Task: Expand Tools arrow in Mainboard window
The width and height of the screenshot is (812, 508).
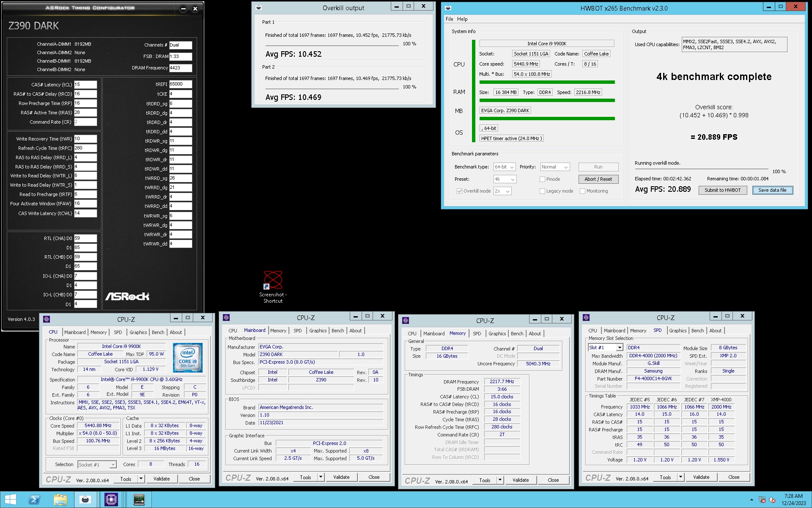Action: 321,477
